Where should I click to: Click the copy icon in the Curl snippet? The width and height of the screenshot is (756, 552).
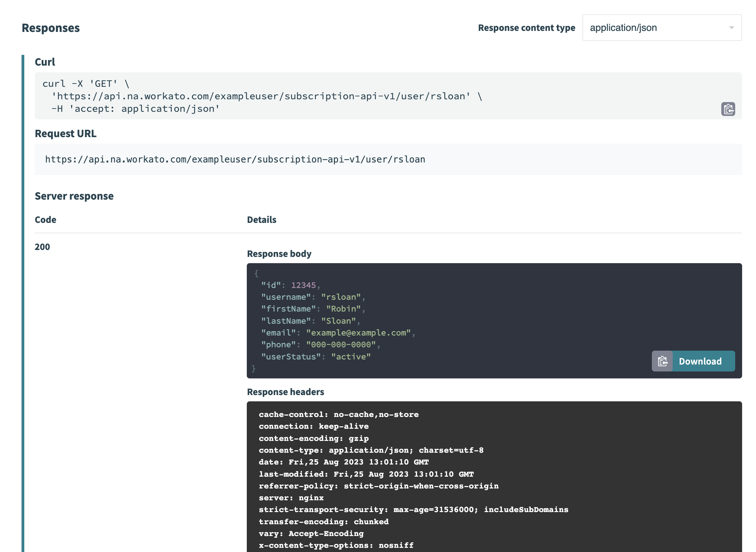(728, 109)
